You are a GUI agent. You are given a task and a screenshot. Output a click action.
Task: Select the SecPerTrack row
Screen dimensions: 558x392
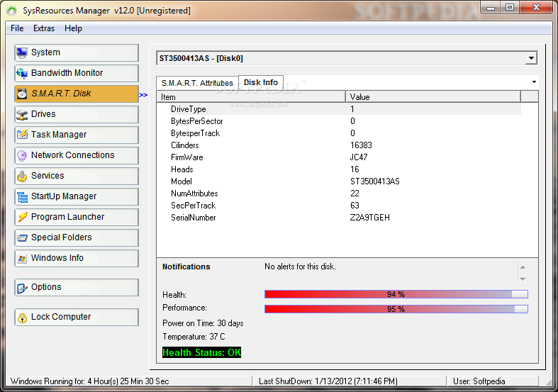339,206
